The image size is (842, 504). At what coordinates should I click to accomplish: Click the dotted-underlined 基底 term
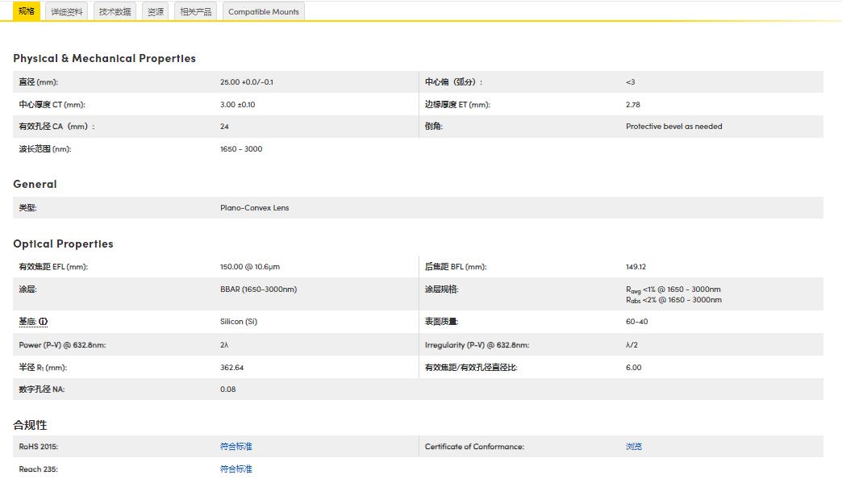point(27,321)
